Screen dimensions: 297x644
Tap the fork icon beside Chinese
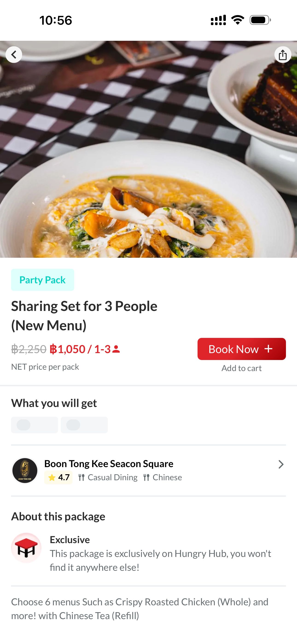146,477
